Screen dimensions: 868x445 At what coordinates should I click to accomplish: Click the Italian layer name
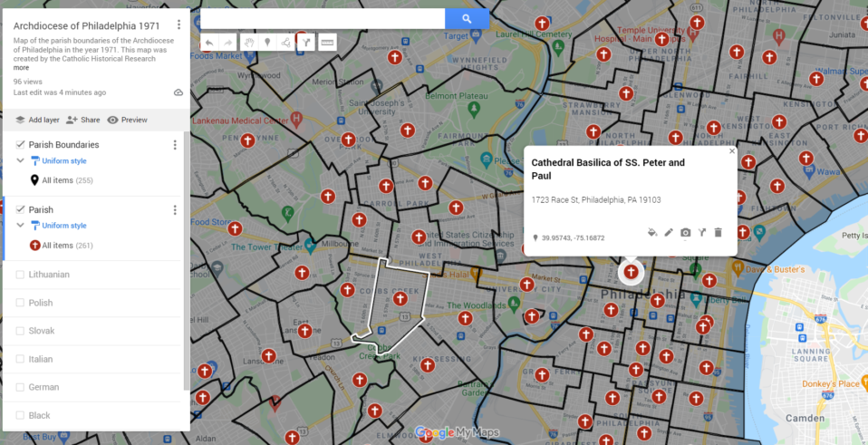click(x=41, y=359)
